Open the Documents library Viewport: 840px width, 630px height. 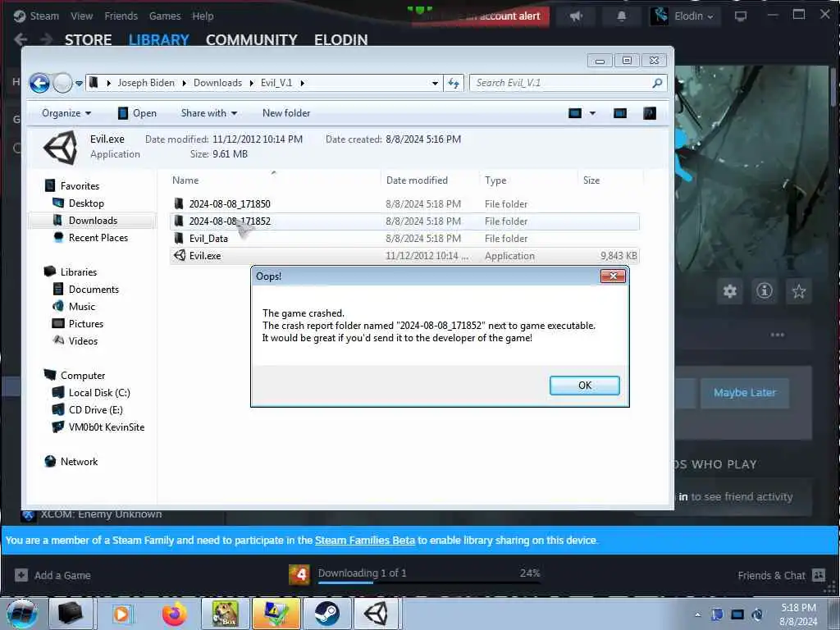[94, 290]
